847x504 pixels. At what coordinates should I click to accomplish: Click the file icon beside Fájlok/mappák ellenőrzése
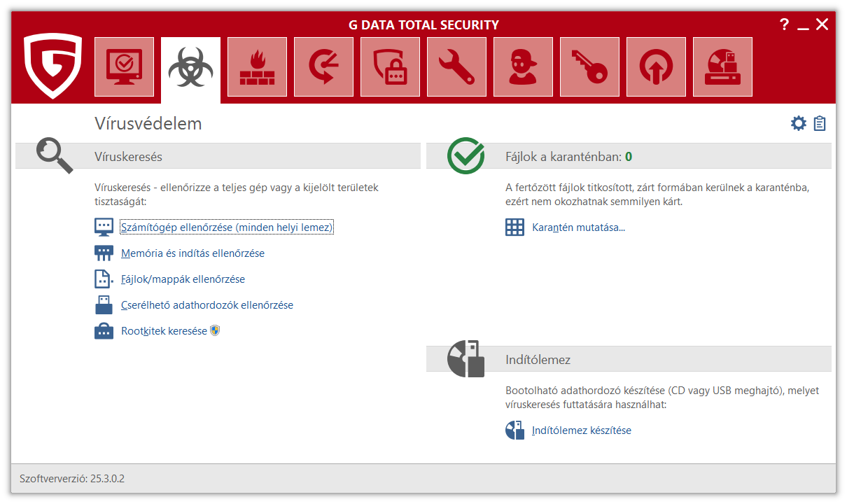(104, 279)
